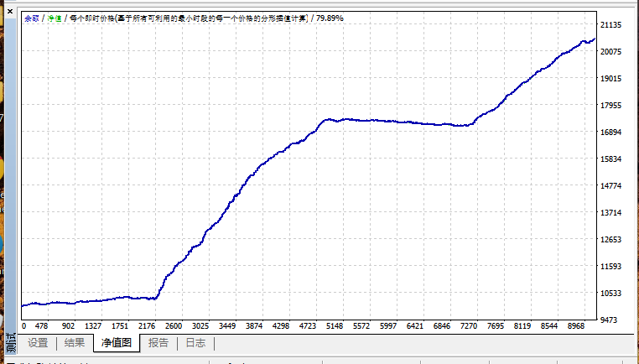Click the 5997 x-axis value

tap(388, 326)
